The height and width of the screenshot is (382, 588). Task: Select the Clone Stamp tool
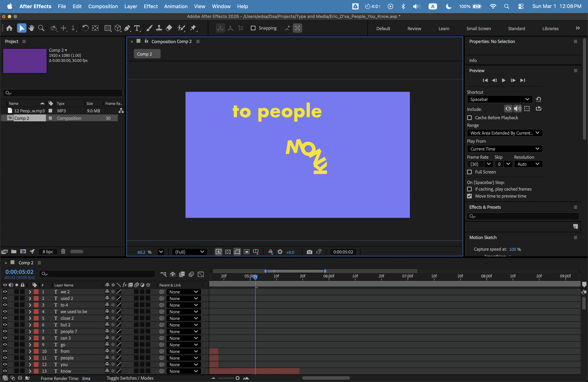pos(159,28)
